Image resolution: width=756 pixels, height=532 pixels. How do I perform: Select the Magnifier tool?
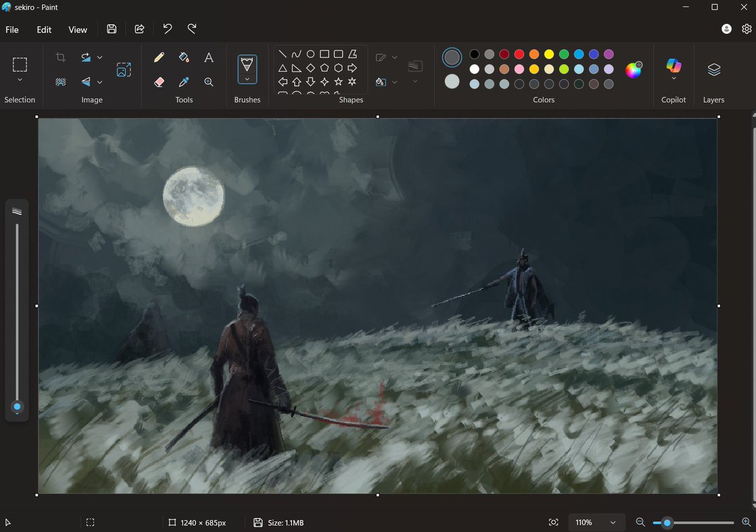coord(209,82)
